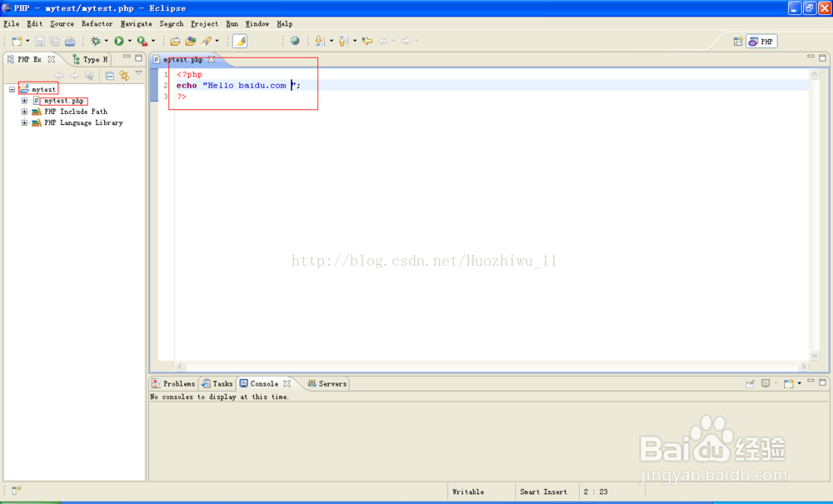Viewport: 833px width, 504px height.
Task: Switch to the Problems tab
Action: tap(174, 383)
